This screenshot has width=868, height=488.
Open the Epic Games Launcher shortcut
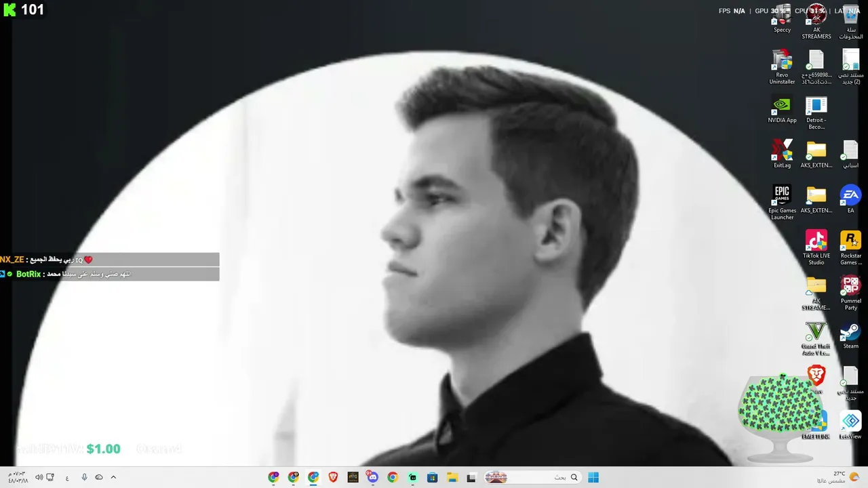pos(782,203)
